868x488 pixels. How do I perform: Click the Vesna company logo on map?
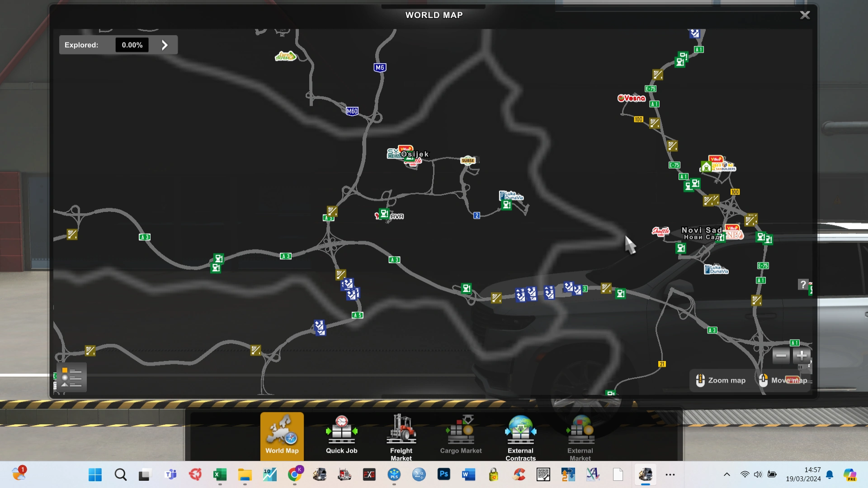coord(632,98)
